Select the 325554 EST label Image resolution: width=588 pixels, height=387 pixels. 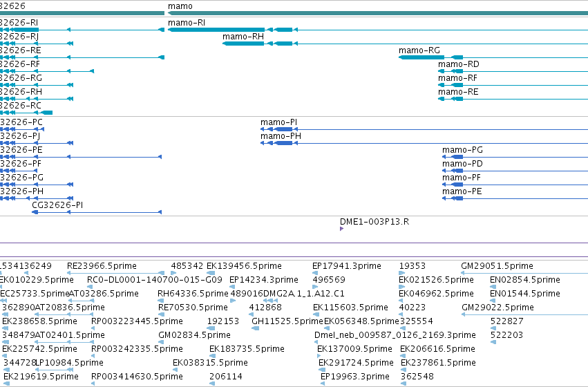pyautogui.click(x=417, y=321)
